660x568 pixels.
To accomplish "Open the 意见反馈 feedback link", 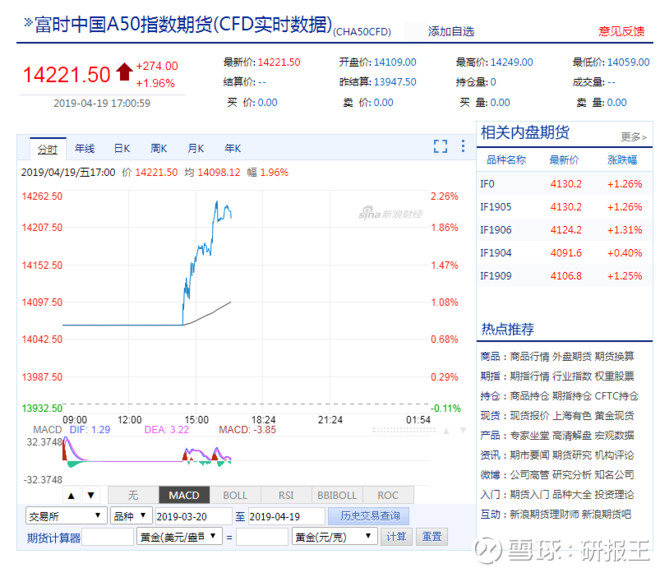I will [621, 31].
